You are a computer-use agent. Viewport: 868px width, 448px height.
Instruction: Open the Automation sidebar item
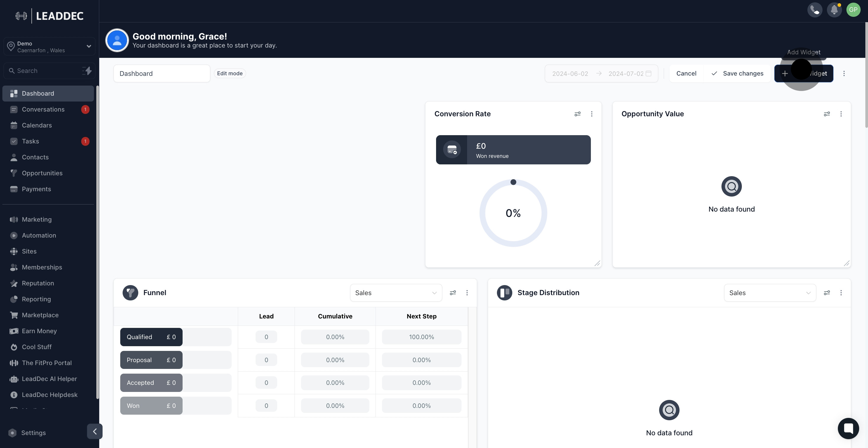(x=39, y=235)
